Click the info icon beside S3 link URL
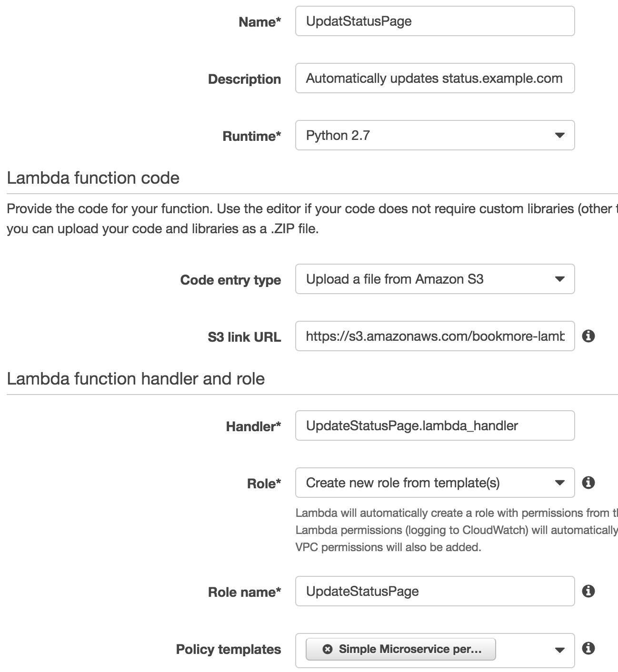The width and height of the screenshot is (618, 672). click(588, 336)
